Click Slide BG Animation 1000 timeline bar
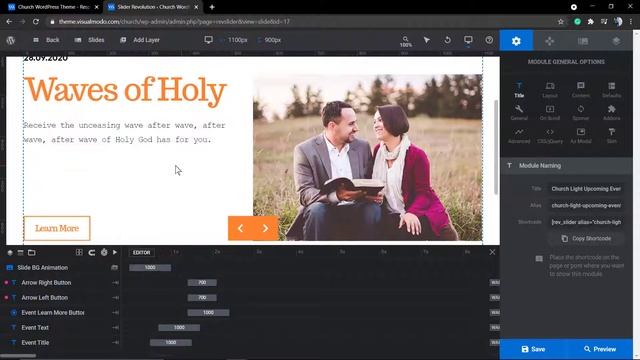Viewport: 640px width, 360px height. (x=150, y=268)
